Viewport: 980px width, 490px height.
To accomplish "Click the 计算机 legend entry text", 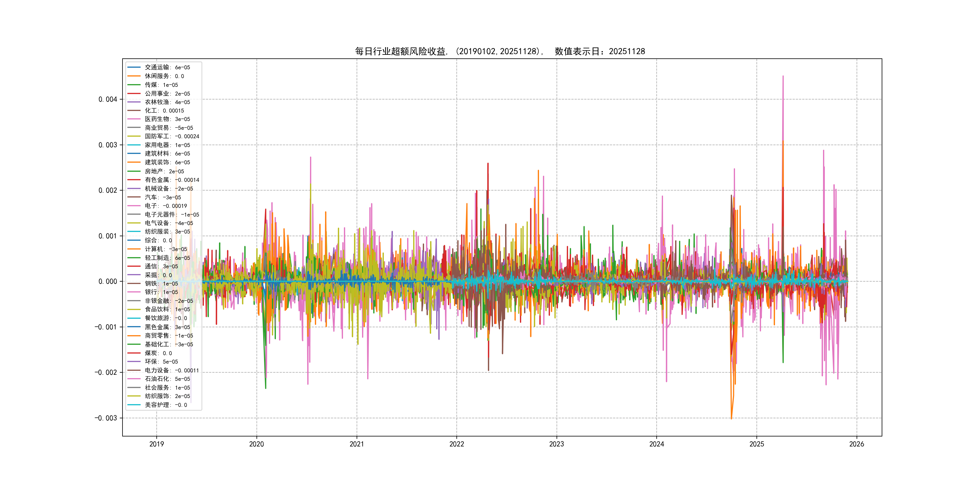I will point(165,249).
